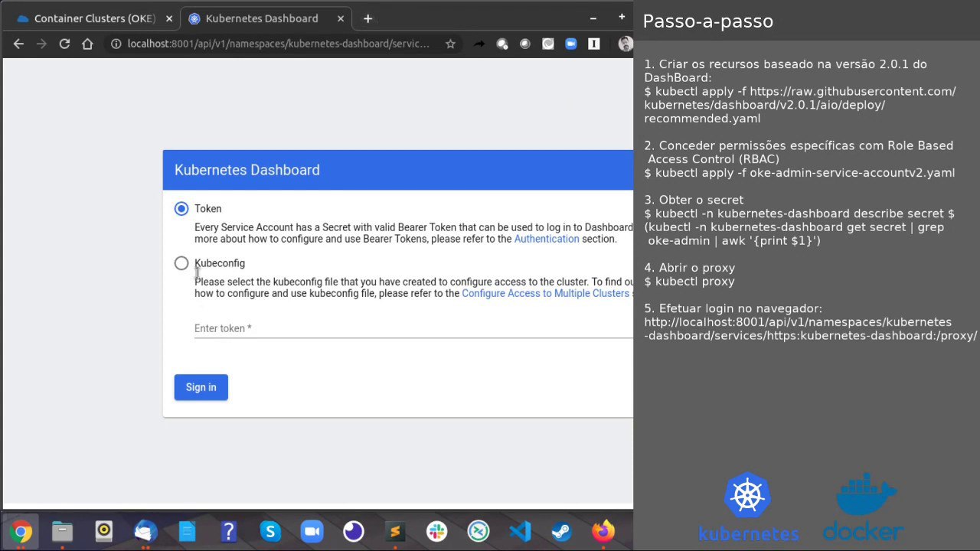Viewport: 980px width, 551px height.
Task: Close the Container Clusters (OKE) tab
Action: pyautogui.click(x=169, y=18)
